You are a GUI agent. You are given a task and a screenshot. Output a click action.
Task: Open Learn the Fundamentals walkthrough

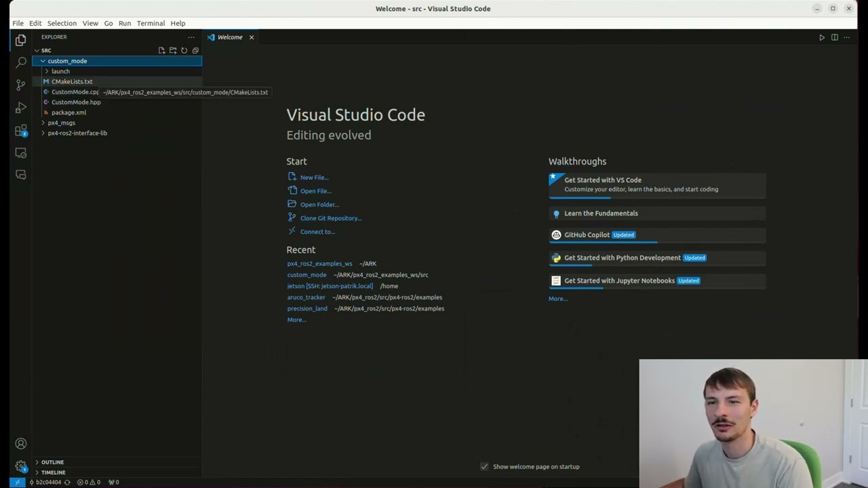click(657, 213)
